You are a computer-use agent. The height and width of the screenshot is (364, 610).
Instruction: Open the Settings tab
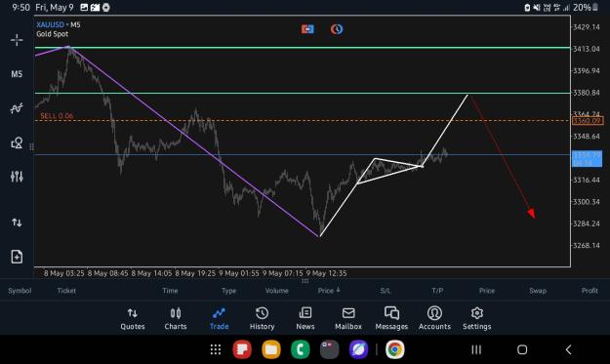[x=477, y=319]
